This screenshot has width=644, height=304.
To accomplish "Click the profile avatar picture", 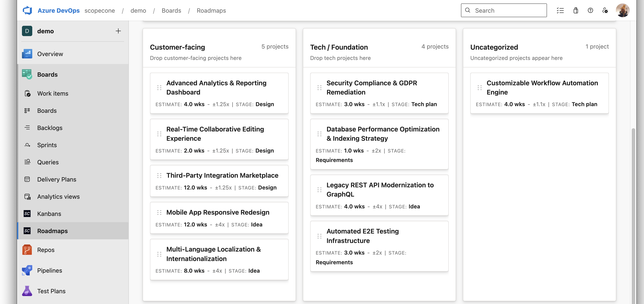I will [623, 10].
